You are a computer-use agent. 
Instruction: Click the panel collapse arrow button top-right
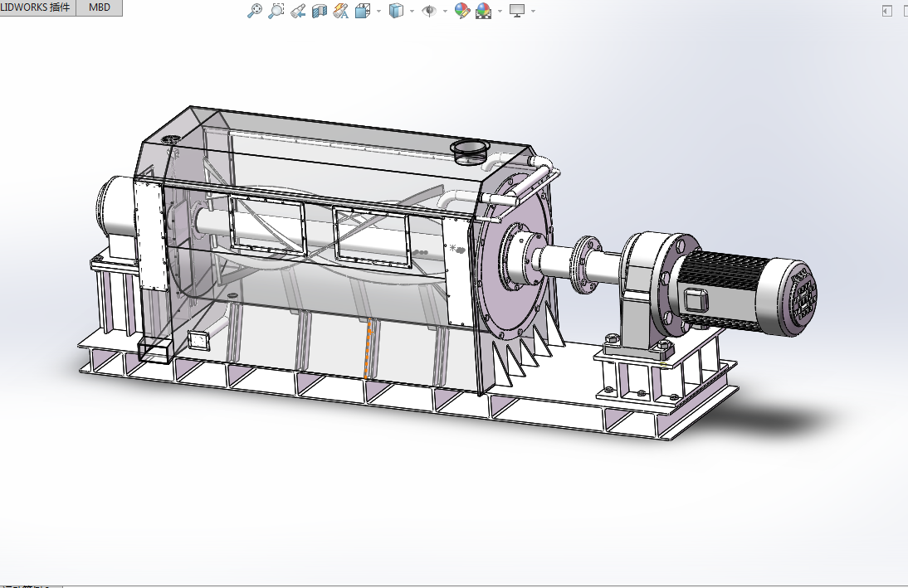click(887, 11)
